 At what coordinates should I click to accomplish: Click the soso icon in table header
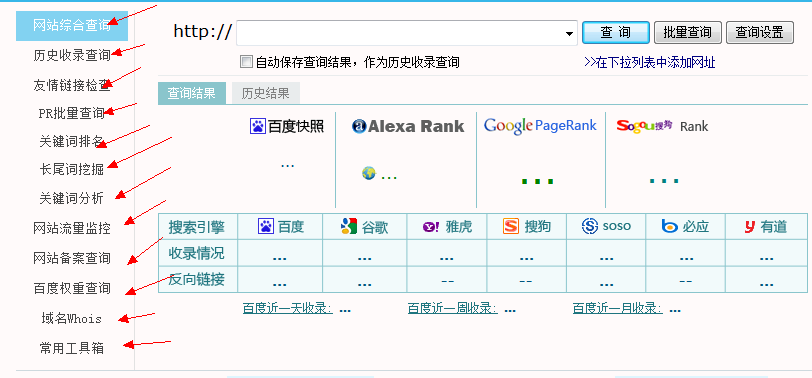[x=590, y=226]
